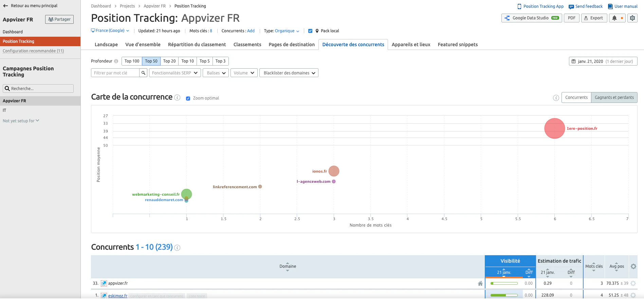644x299 pixels.
Task: Switch to the Landscape tab
Action: tap(106, 45)
